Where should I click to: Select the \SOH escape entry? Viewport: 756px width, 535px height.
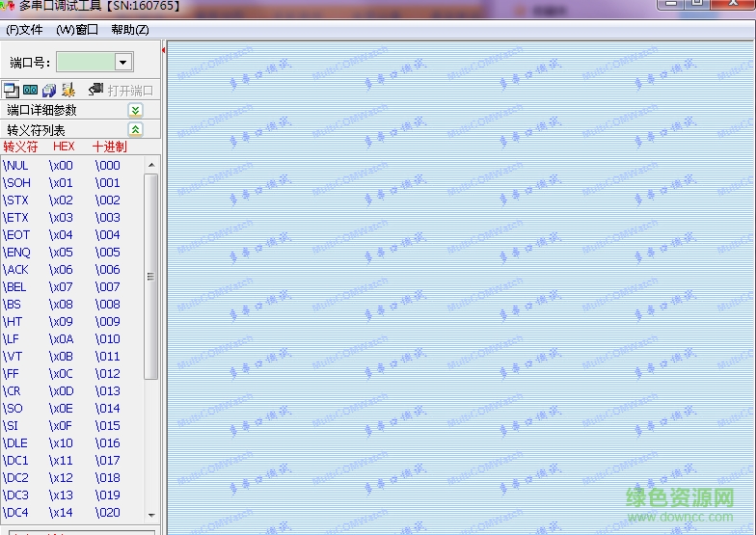point(16,183)
